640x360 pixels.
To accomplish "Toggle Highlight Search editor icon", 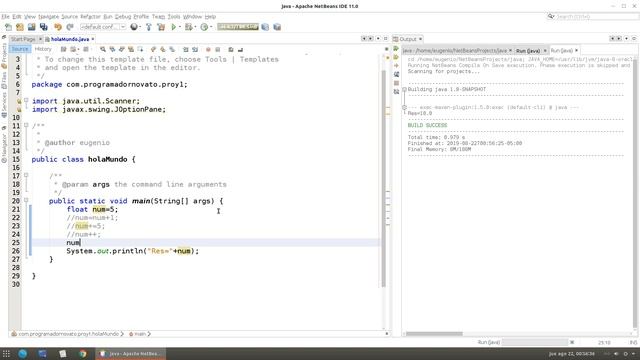I will [x=131, y=49].
